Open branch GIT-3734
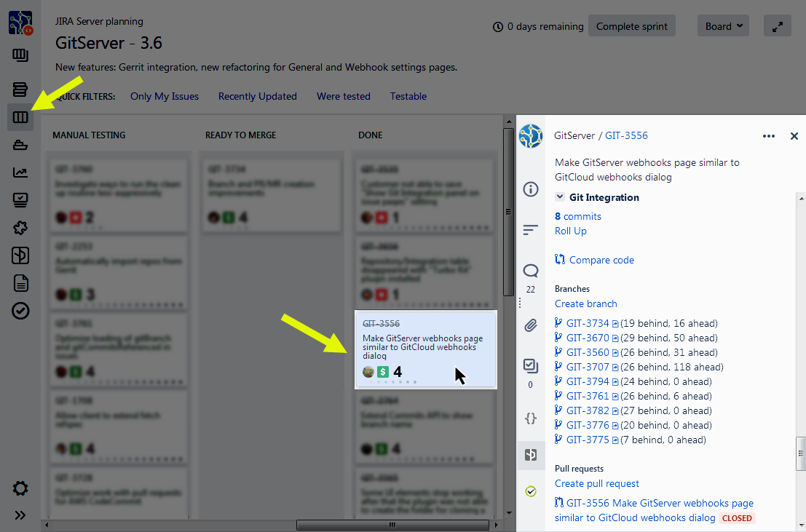The width and height of the screenshot is (806, 532). click(588, 323)
